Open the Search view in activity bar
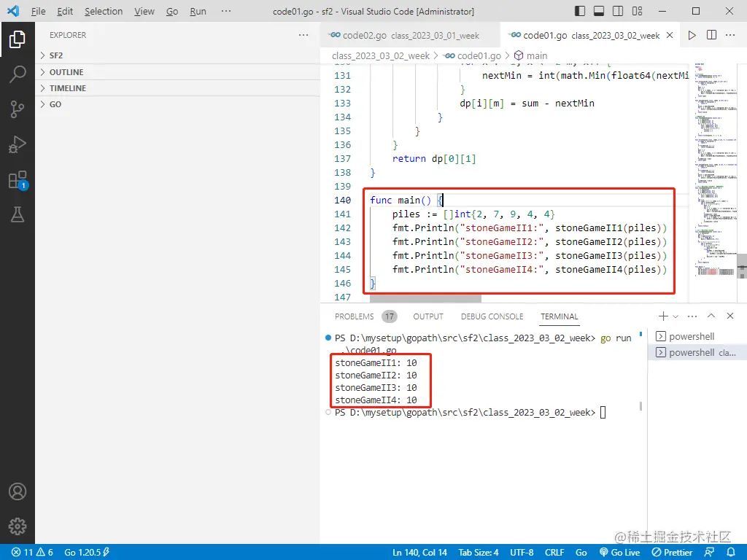Screen dimensions: 747x560 click(18, 74)
